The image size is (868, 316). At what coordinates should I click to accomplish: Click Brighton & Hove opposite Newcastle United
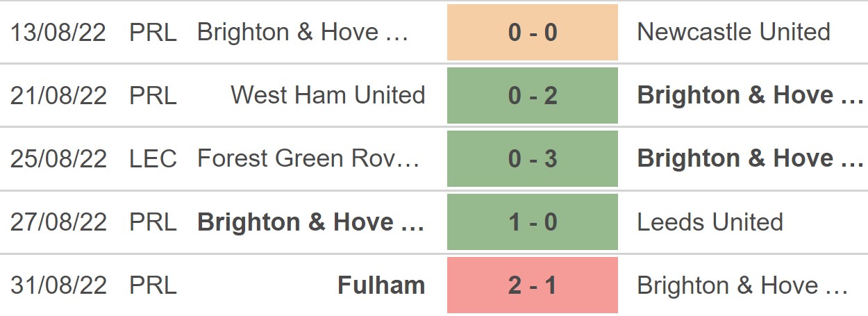[303, 32]
